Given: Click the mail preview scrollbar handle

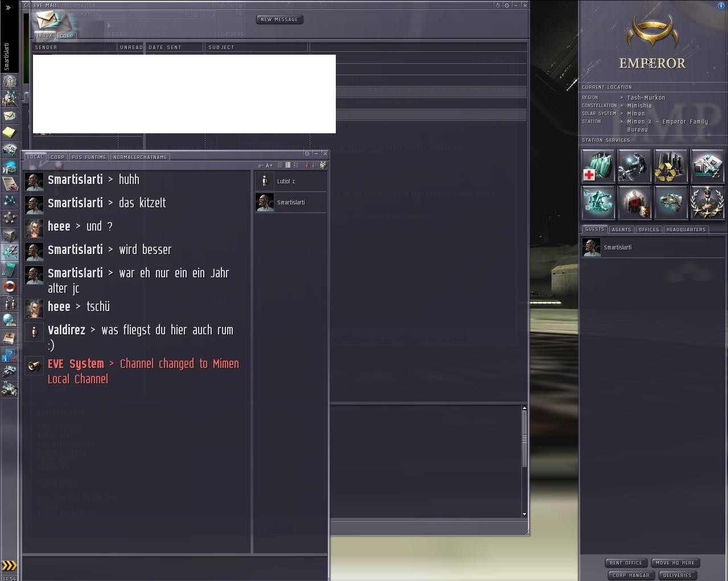Looking at the screenshot, I should pos(524,439).
